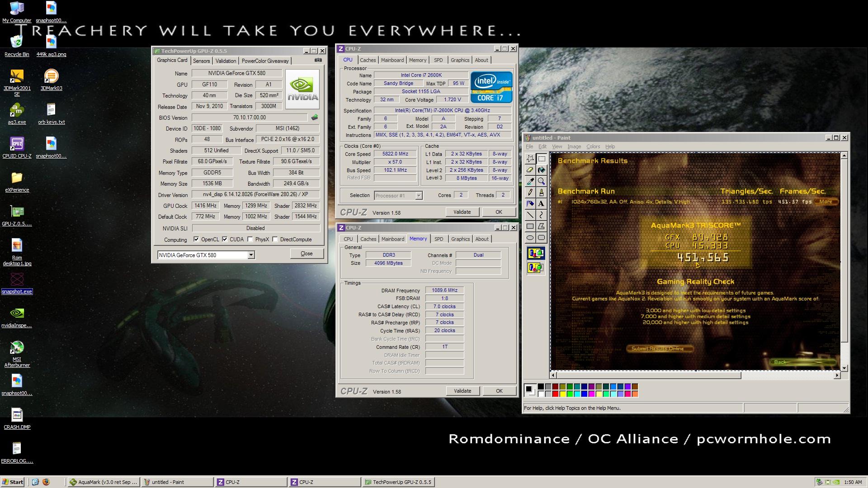Open the MSI Afterburner desktop icon
Screen dimensions: 868x488
tap(17, 354)
